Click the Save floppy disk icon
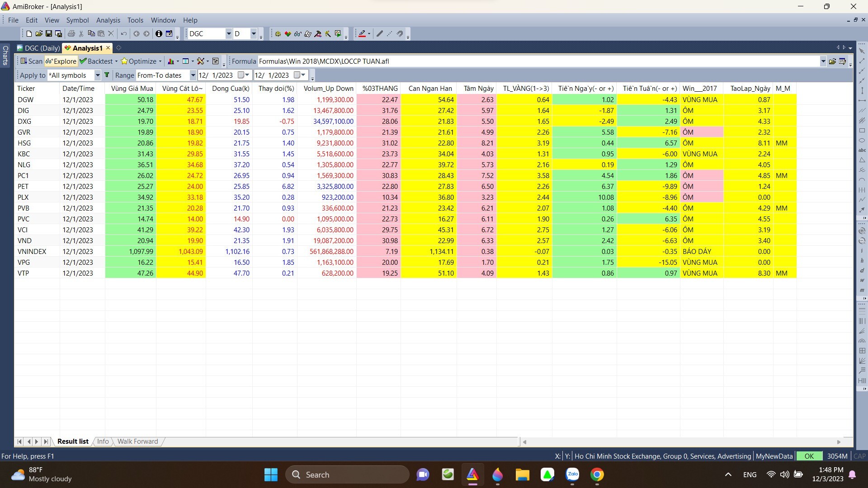868x488 pixels. (49, 34)
